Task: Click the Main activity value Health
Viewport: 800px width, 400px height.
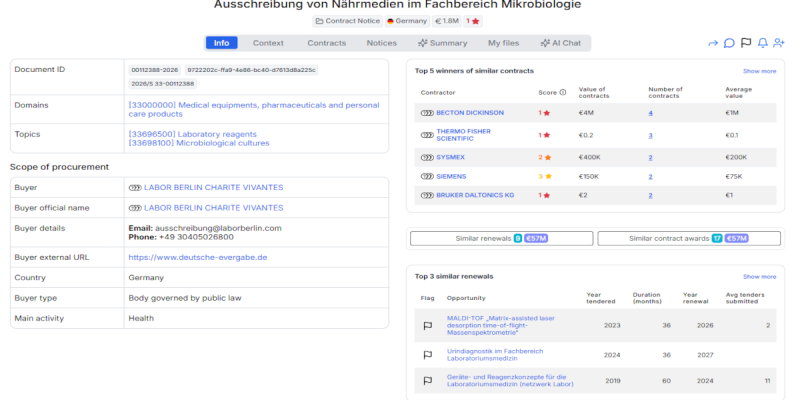Action: point(141,319)
